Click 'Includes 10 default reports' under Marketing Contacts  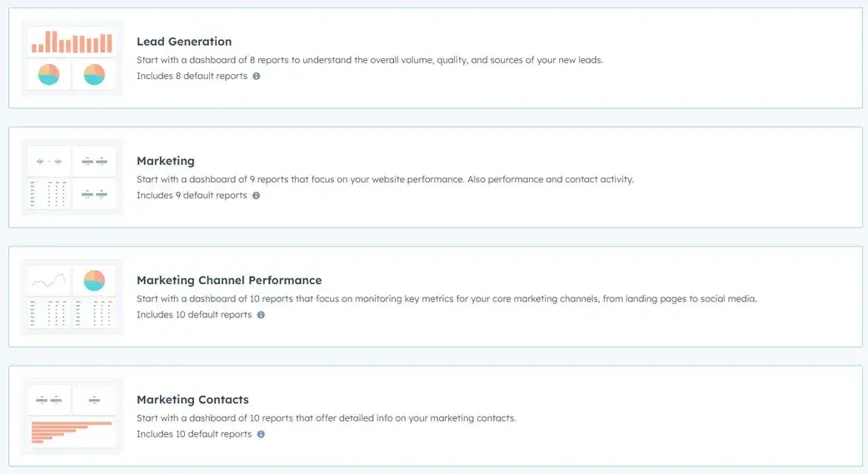194,434
